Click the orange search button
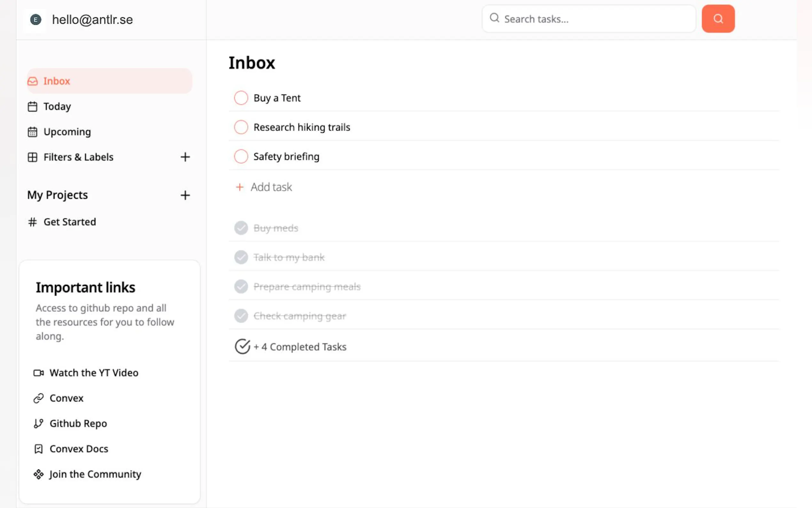Image resolution: width=812 pixels, height=508 pixels. point(718,19)
